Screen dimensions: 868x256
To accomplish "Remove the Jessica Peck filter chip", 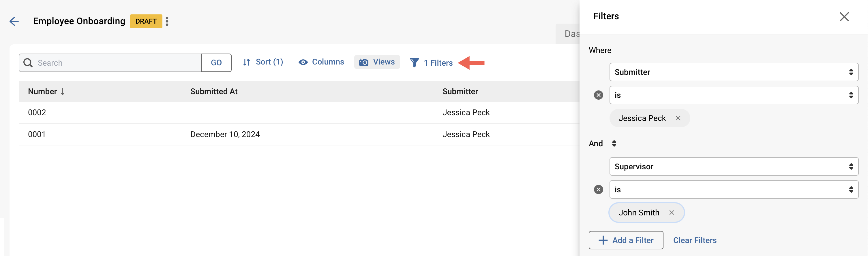I will pyautogui.click(x=678, y=118).
